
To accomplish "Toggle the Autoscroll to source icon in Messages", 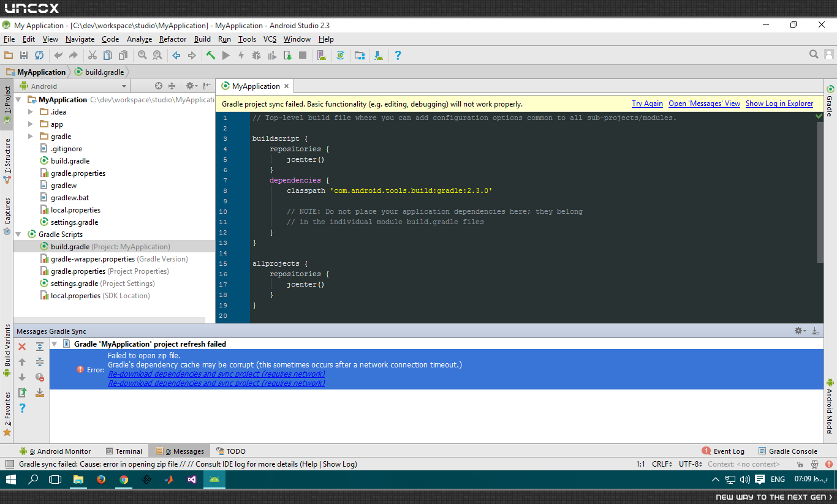I will click(40, 393).
